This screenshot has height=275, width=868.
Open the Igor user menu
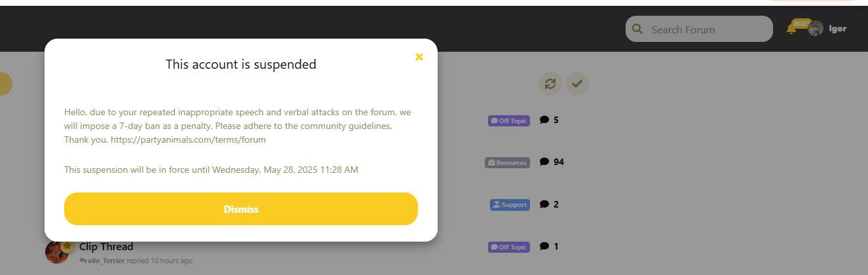837,29
